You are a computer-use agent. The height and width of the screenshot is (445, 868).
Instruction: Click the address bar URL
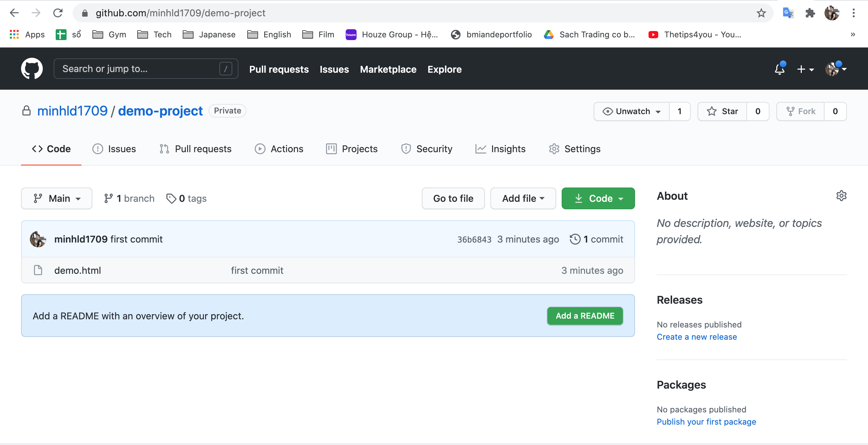point(180,13)
